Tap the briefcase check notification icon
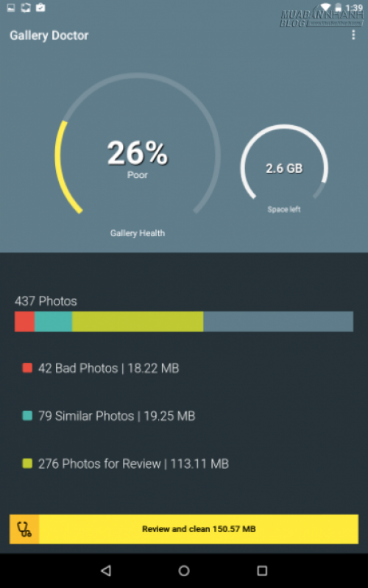This screenshot has height=588, width=368. coord(40,7)
